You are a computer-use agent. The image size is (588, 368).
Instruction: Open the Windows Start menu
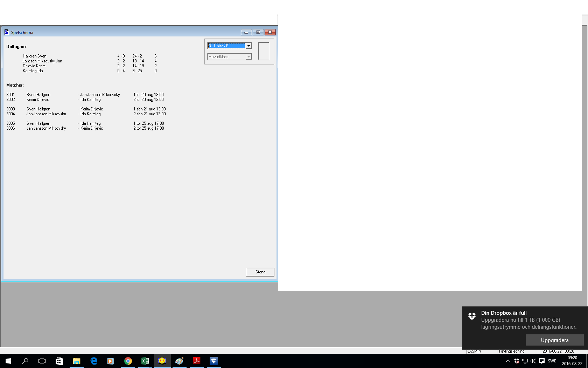8,361
